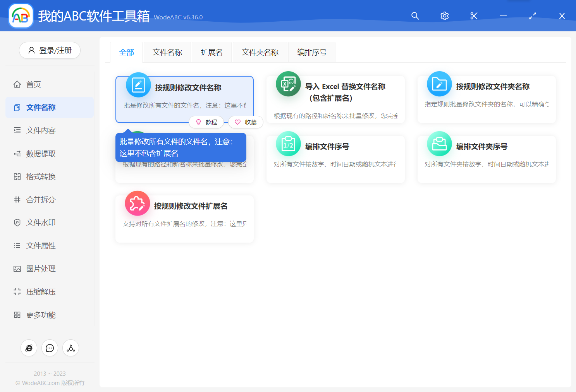Screen dimensions: 576x392
Task: Click the 编排文件夹序号 folder icon
Action: pyautogui.click(x=439, y=144)
